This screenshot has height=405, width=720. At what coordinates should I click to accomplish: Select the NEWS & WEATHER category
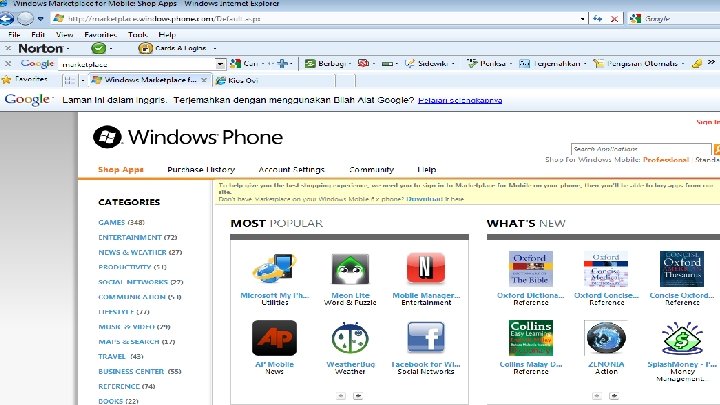coord(140,252)
